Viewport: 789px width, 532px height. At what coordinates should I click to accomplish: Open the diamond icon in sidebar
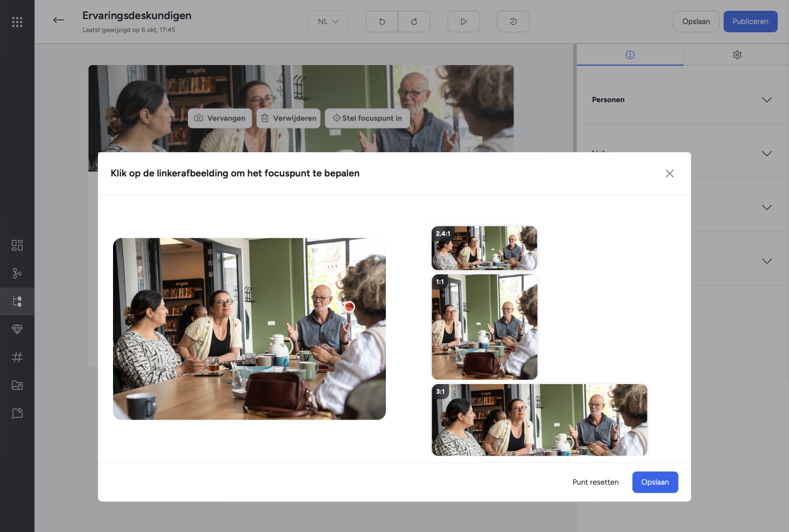[17, 329]
